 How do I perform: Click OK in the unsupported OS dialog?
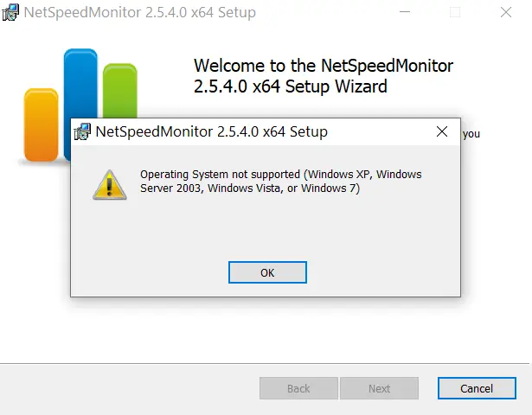[x=267, y=272]
